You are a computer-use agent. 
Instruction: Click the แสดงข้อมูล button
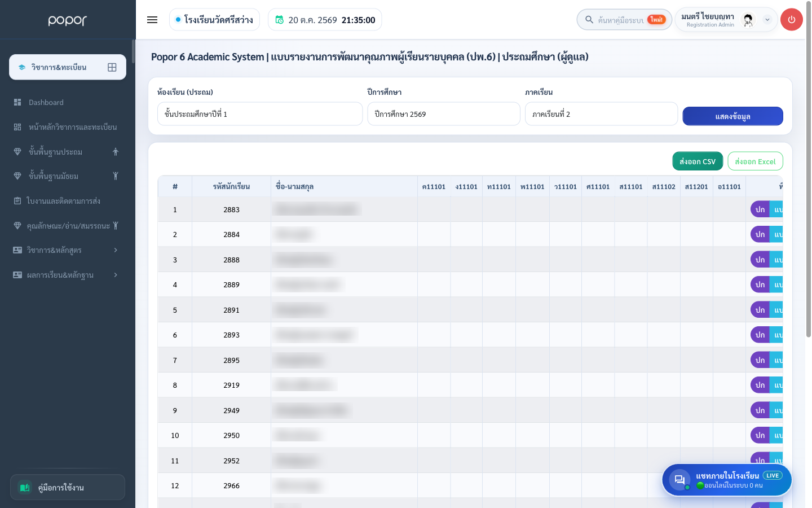[732, 116]
